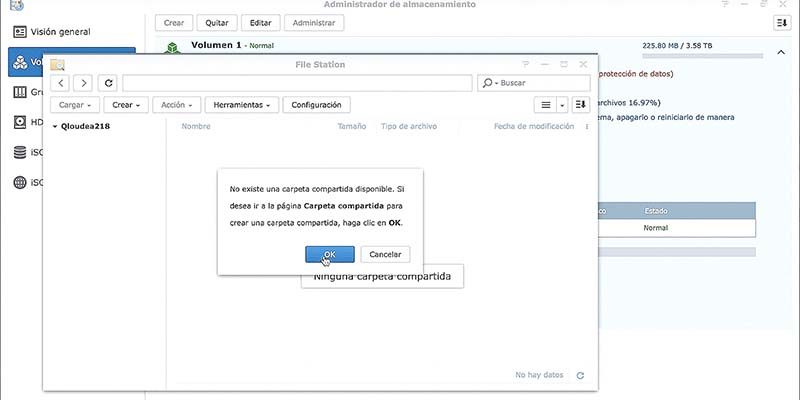Click the Estado column header
800x400 pixels.
pyautogui.click(x=656, y=211)
